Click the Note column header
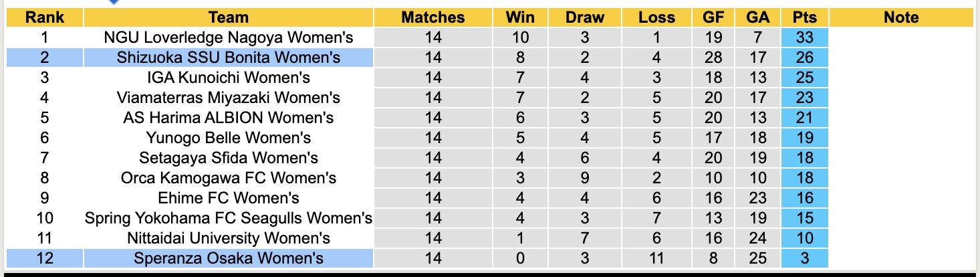Image resolution: width=980 pixels, height=277 pixels. pos(901,18)
